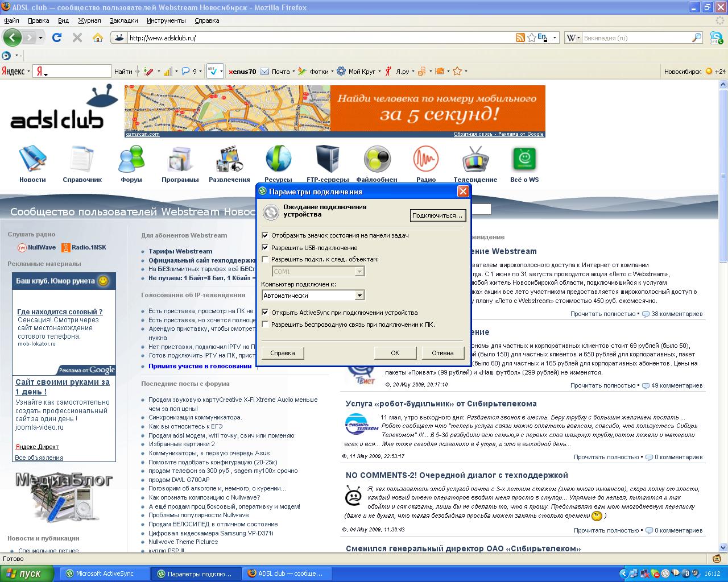Screen dimensions: 728x582
Task: Open the 'Тарифы Webstream' link
Action: [180, 251]
